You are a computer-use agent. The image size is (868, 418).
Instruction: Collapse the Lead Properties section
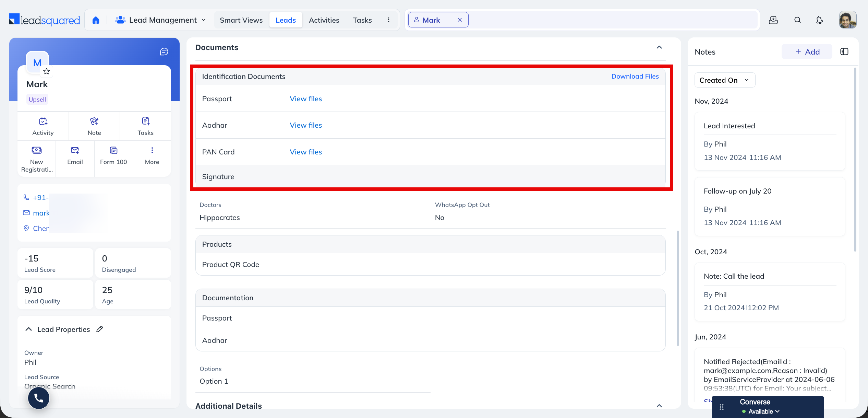click(x=29, y=329)
